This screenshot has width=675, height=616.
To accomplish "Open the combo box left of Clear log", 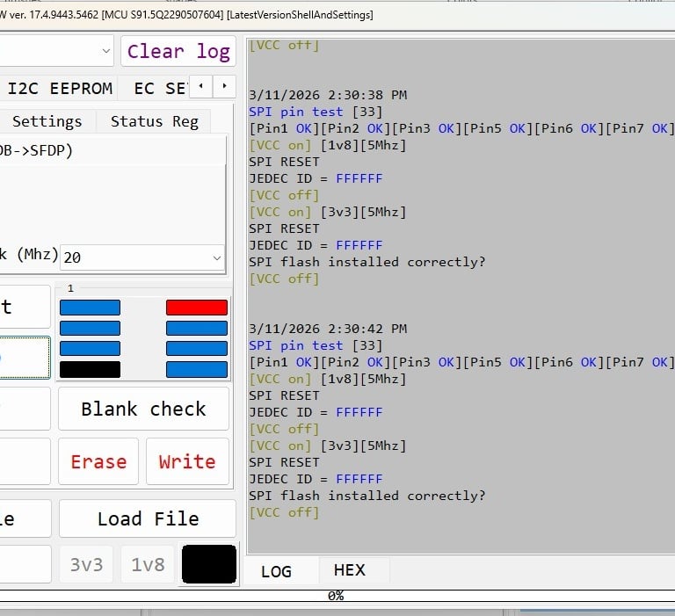I will click(56, 51).
